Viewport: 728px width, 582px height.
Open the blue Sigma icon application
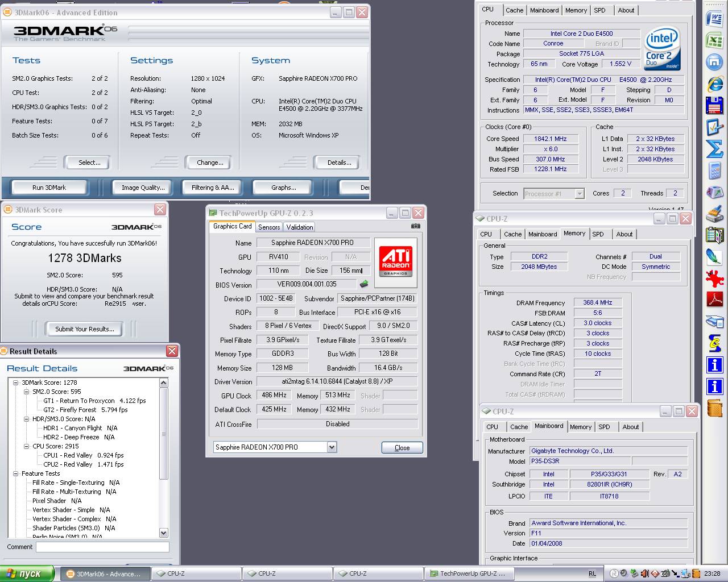pos(714,149)
